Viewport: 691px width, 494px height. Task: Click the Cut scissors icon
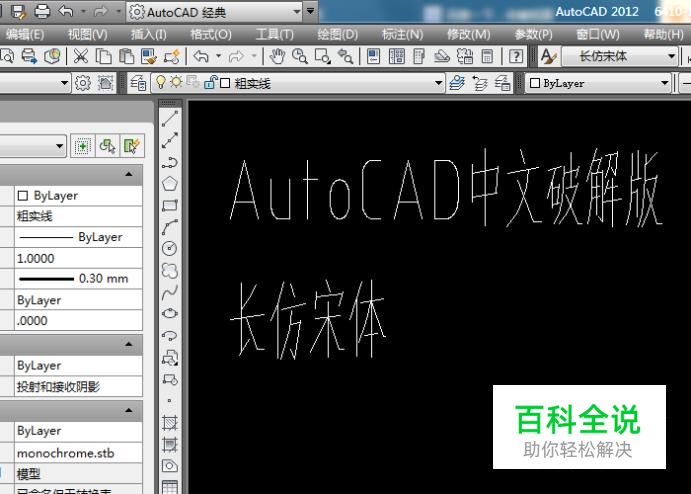tap(81, 56)
